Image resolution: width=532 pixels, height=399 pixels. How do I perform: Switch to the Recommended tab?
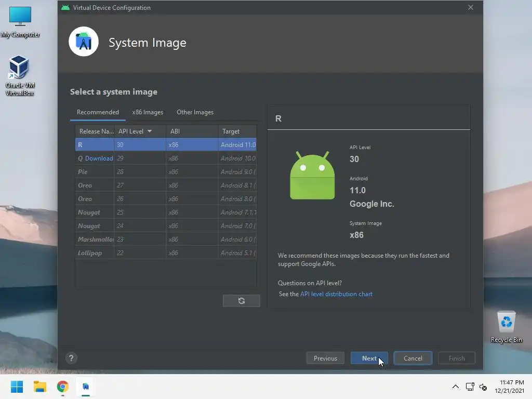pyautogui.click(x=98, y=112)
